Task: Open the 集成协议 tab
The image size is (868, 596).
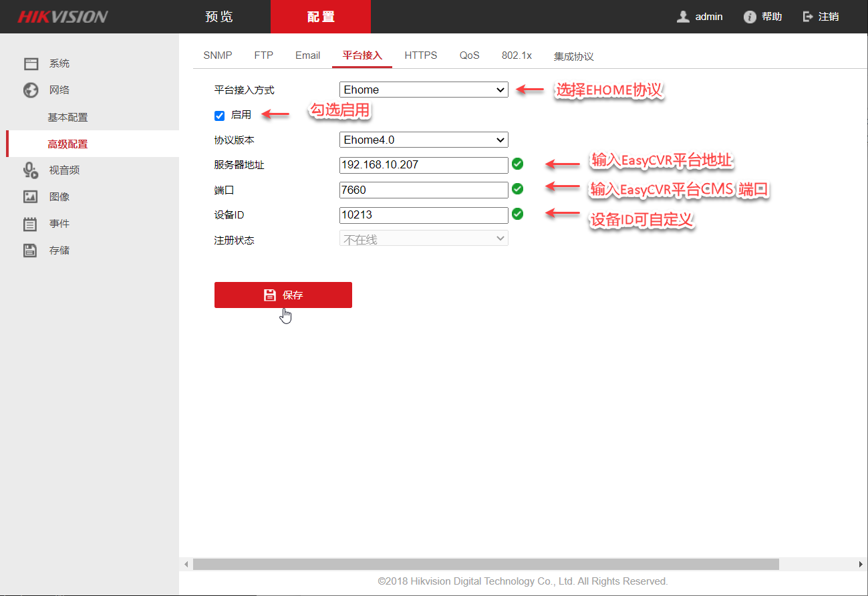Action: [573, 57]
